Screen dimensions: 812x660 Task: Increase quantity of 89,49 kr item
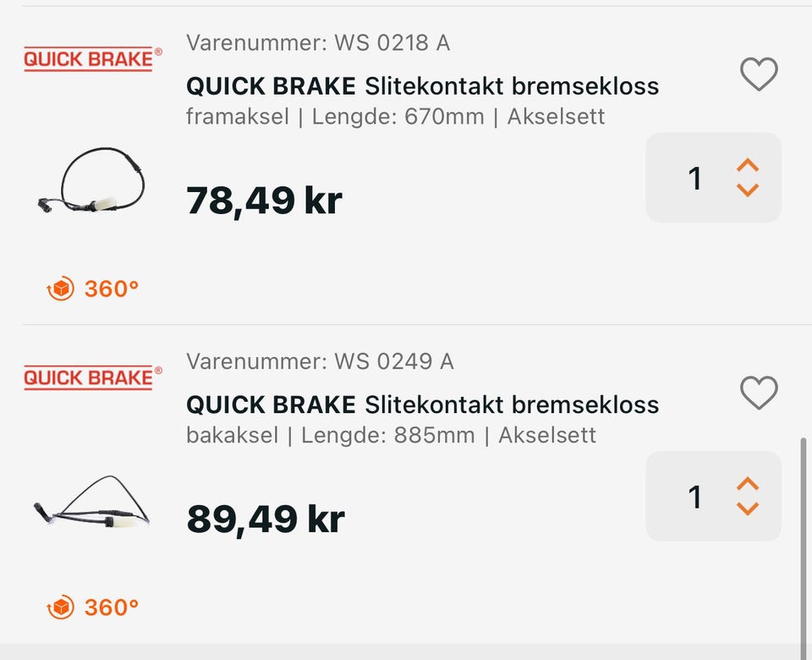coord(747,484)
